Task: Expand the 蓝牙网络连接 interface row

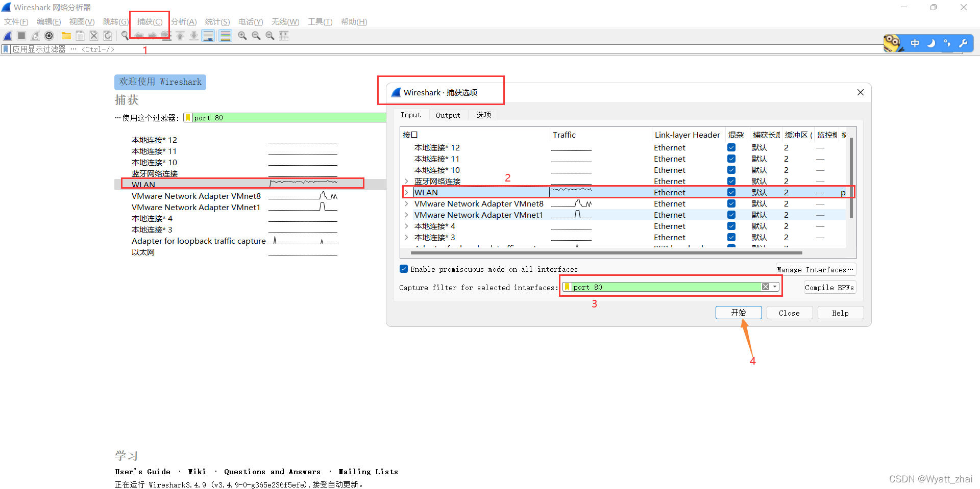Action: tap(406, 181)
